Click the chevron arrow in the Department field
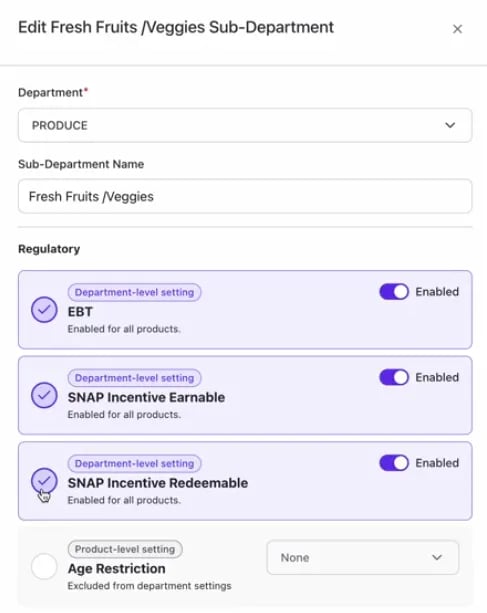Screen dimensions: 487x613 pos(450,125)
